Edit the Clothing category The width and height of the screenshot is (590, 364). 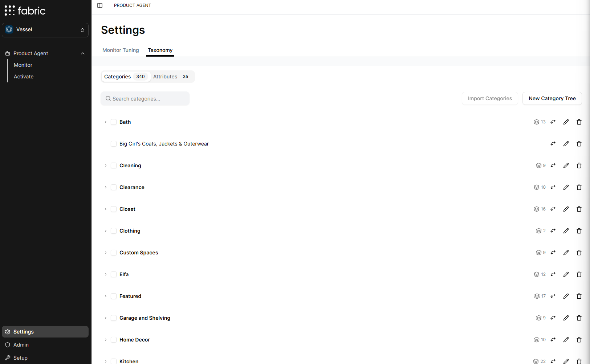pyautogui.click(x=566, y=231)
